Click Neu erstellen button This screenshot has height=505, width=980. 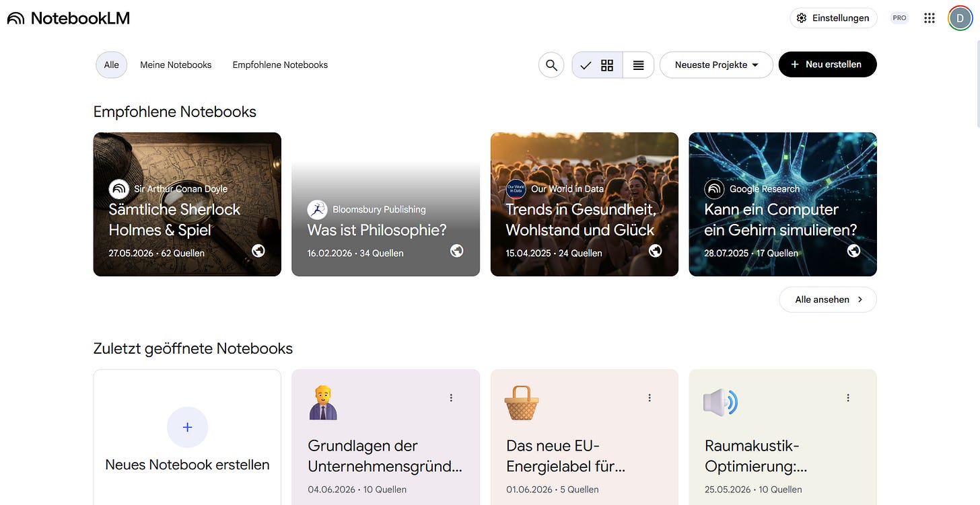827,65
